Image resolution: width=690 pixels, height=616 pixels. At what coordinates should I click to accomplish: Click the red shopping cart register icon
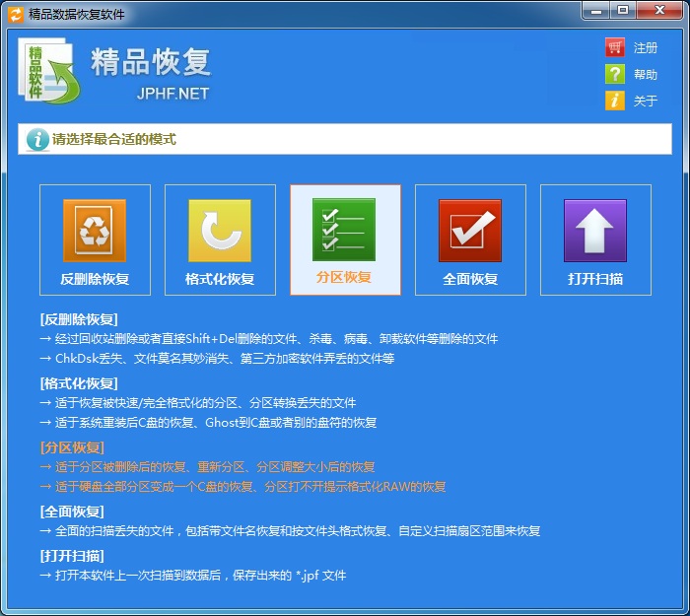click(615, 47)
